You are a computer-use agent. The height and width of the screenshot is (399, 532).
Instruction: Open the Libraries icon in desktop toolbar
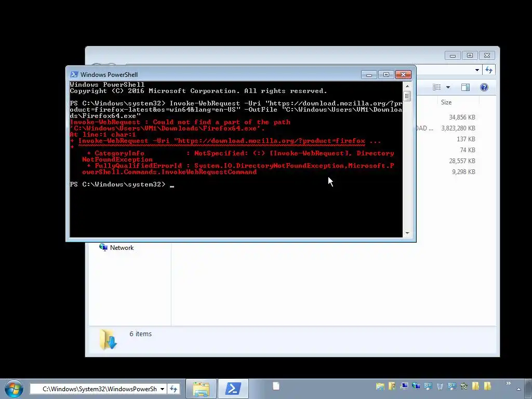pos(380,386)
